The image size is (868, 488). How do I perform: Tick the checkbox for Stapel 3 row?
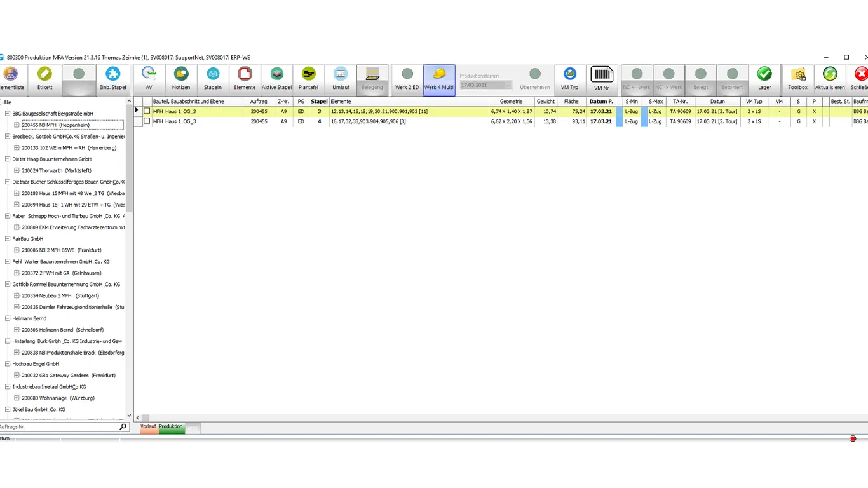pos(147,111)
